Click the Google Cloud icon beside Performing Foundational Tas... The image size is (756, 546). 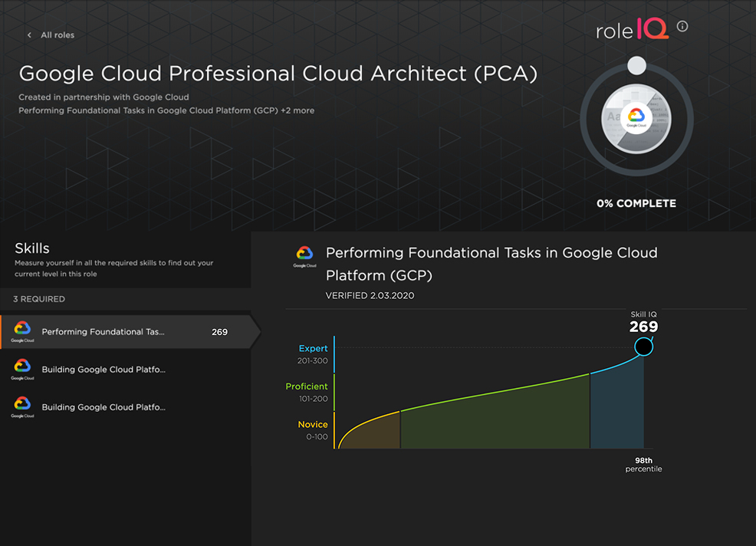click(22, 331)
